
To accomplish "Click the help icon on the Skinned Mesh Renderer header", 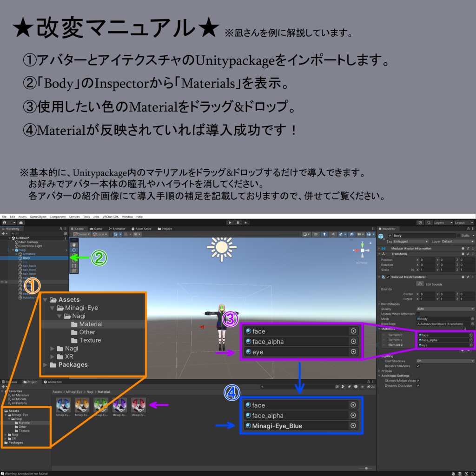I will click(x=463, y=277).
